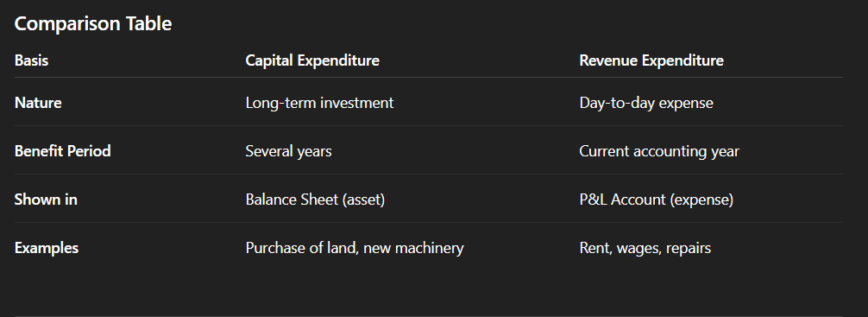Select the Shown in row label
868x317 pixels.
click(46, 200)
